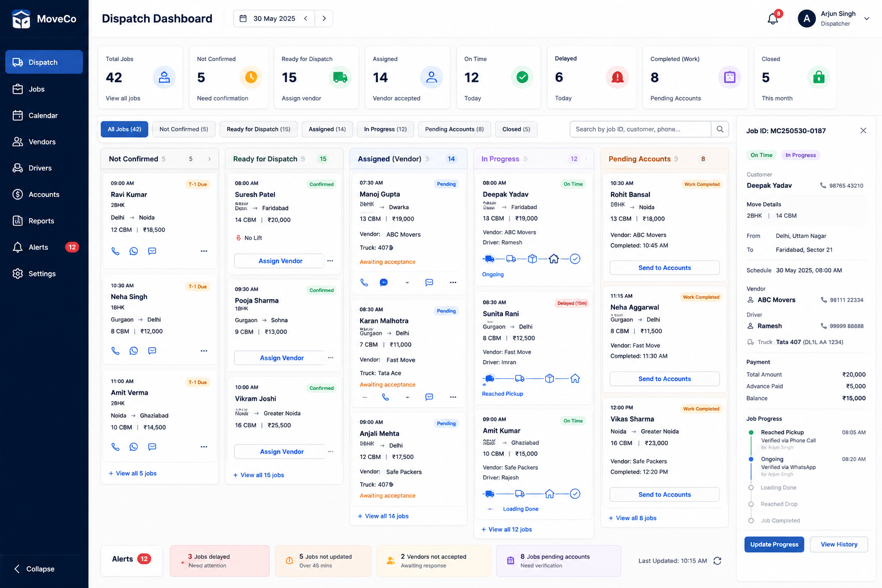Click the search magnifier icon
This screenshot has width=882, height=588.
point(720,129)
